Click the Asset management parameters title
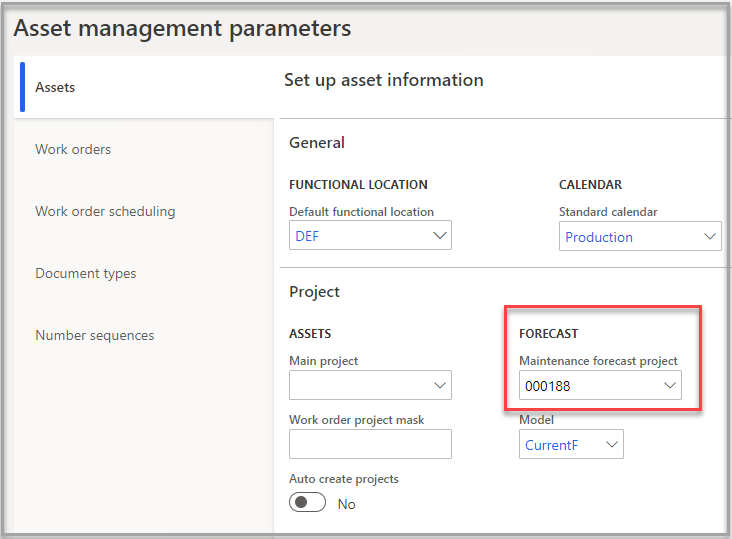The height and width of the screenshot is (539, 732). [183, 28]
